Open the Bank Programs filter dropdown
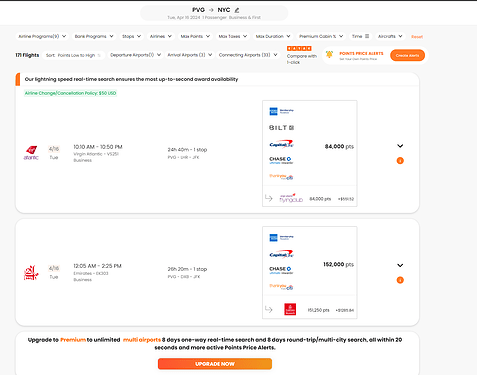Screen dimensions: 477x375 click(94, 36)
